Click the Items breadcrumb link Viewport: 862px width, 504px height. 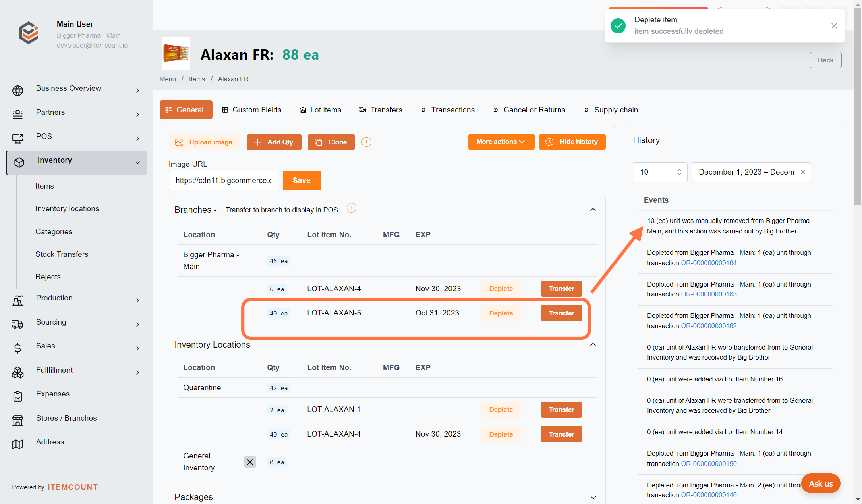click(197, 79)
